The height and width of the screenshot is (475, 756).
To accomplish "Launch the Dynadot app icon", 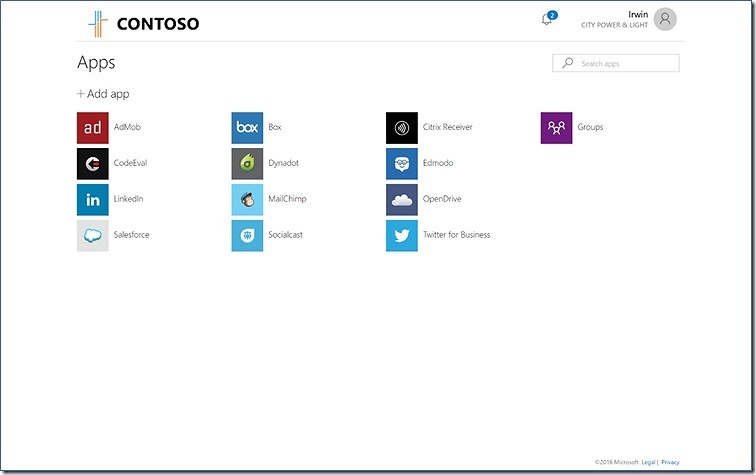I will point(247,164).
